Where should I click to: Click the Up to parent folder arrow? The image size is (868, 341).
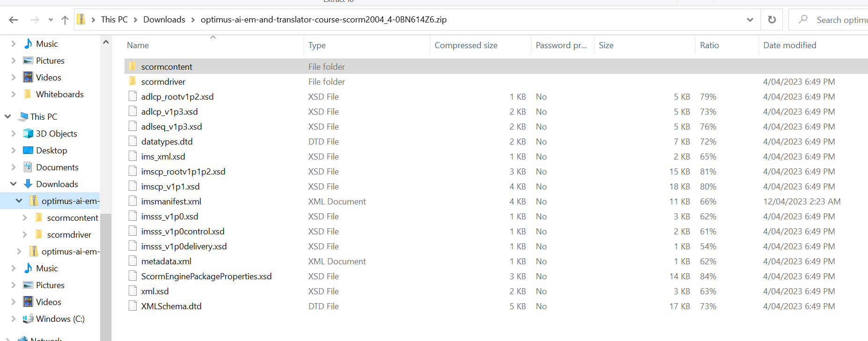point(65,20)
